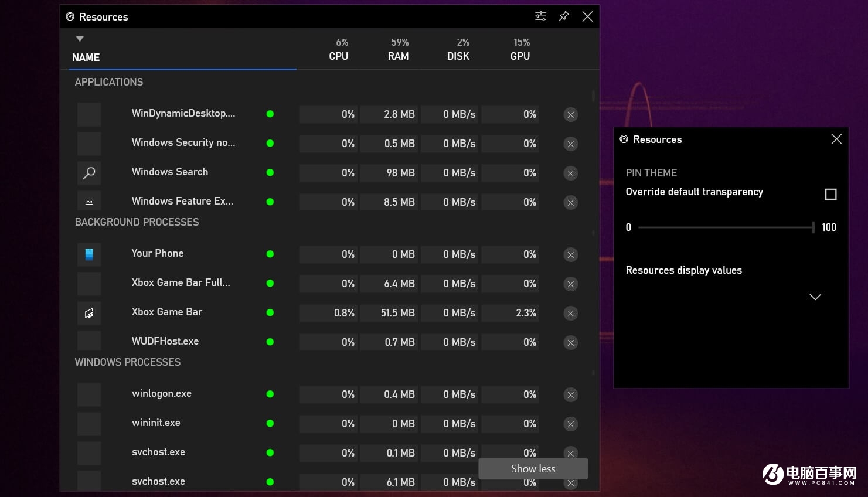
Task: Adjust the transparency slider handle
Action: click(x=813, y=227)
